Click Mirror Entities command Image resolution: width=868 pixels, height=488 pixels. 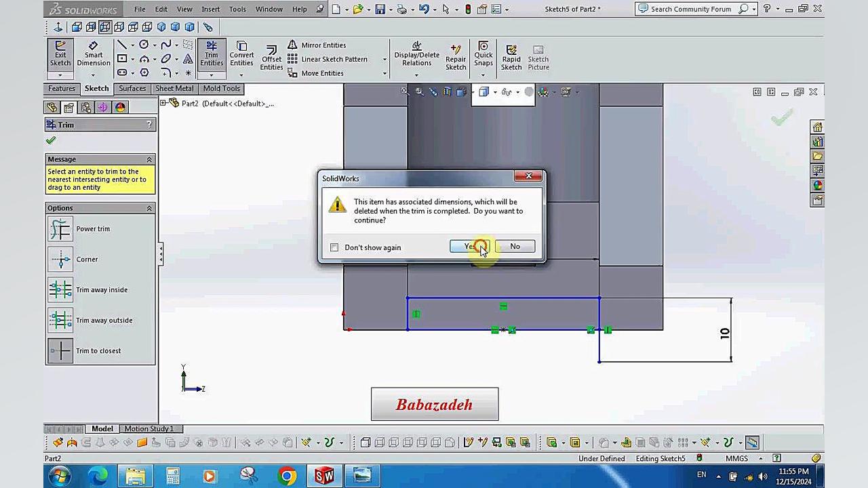coord(317,45)
